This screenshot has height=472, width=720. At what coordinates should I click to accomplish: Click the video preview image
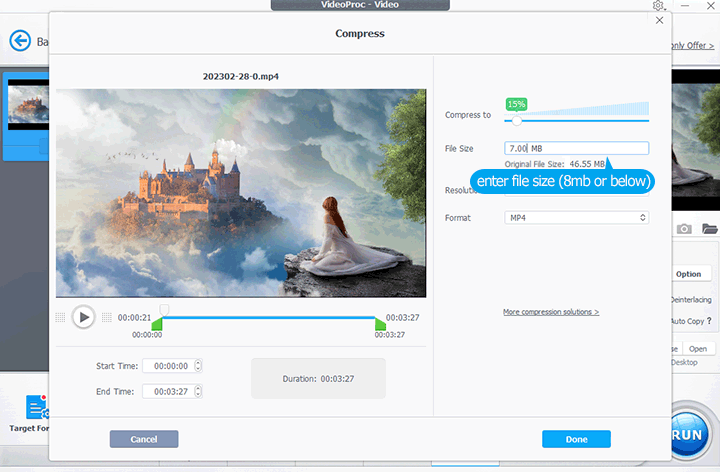241,193
